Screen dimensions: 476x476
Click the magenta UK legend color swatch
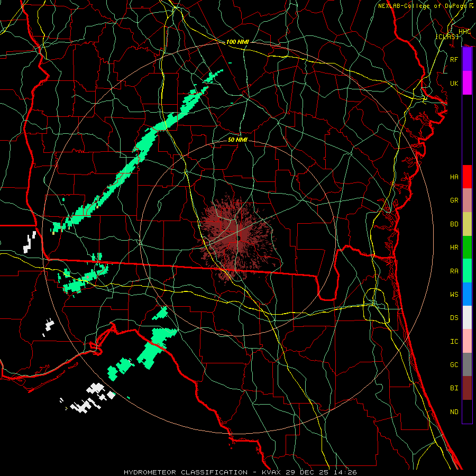467,83
